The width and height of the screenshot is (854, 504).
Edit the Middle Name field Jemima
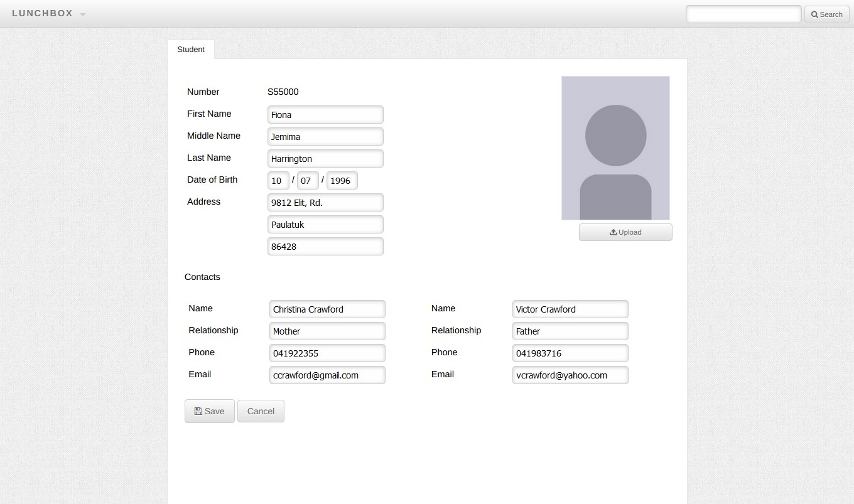[325, 137]
